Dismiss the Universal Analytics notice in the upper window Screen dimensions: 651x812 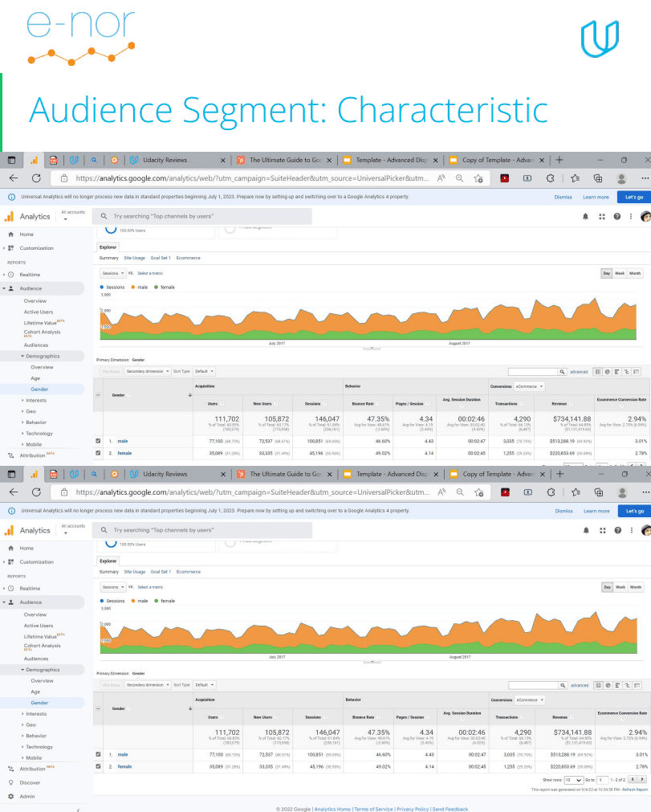pos(563,197)
